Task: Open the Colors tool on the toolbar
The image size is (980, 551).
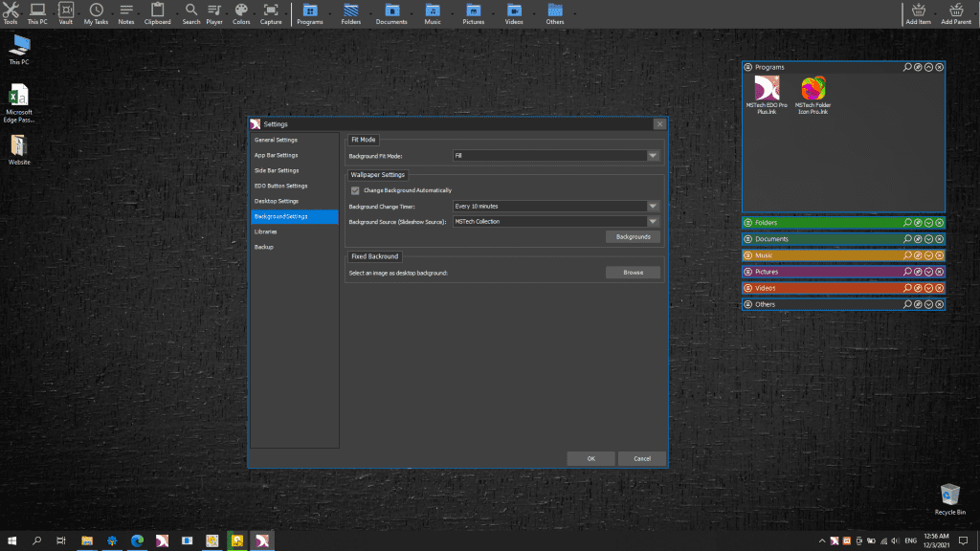Action: [241, 12]
